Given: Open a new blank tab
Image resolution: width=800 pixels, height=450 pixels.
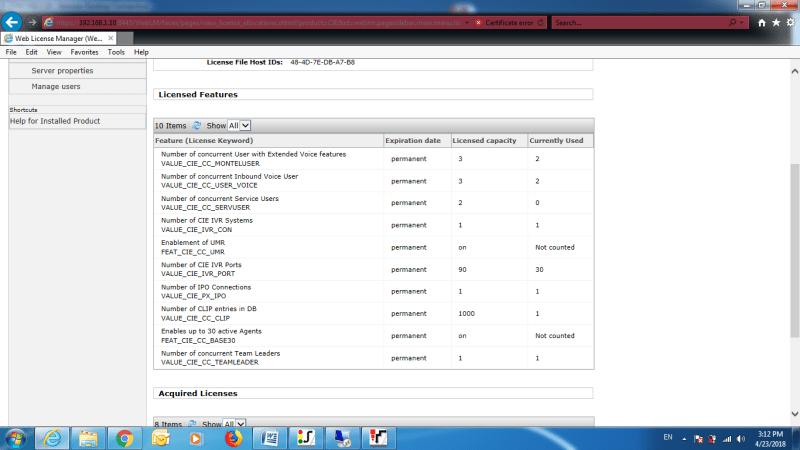Looking at the screenshot, I should pos(126,38).
